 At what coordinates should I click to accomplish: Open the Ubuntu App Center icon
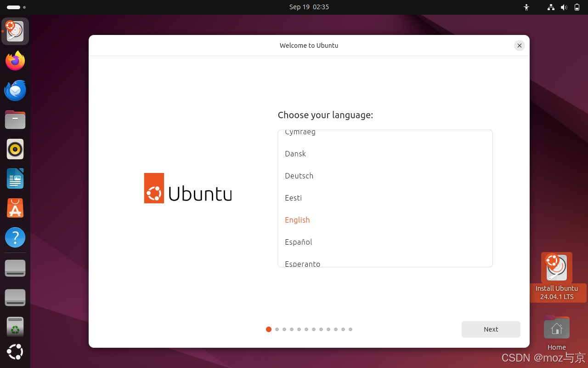[15, 208]
